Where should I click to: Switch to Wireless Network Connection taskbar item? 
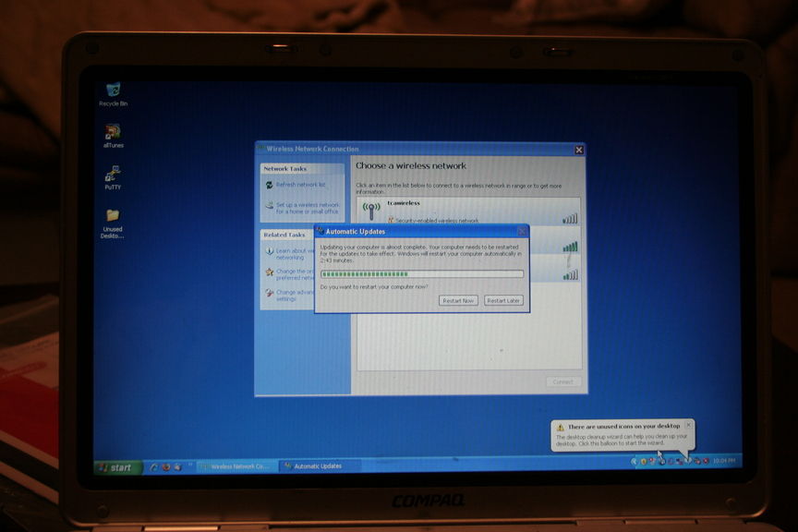pos(236,466)
